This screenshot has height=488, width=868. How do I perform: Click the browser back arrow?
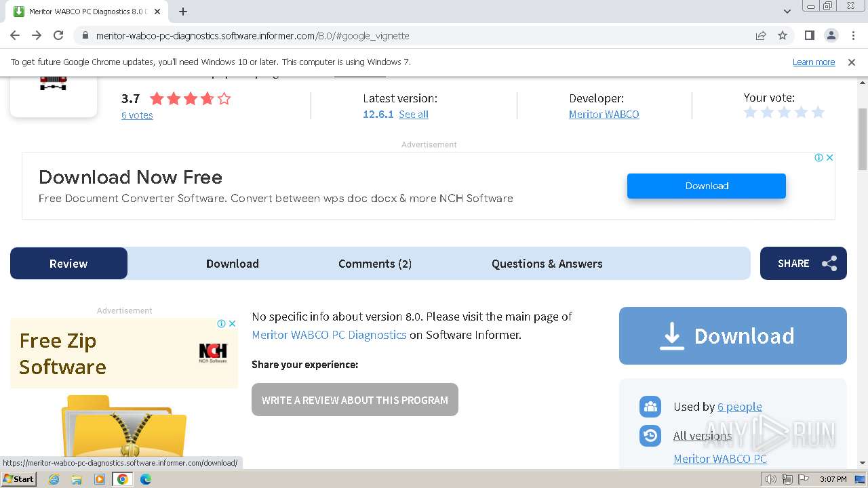click(15, 35)
